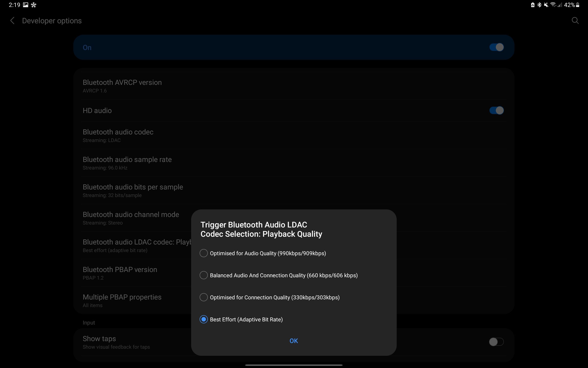Tap the muted sound icon in the status bar

click(x=546, y=5)
